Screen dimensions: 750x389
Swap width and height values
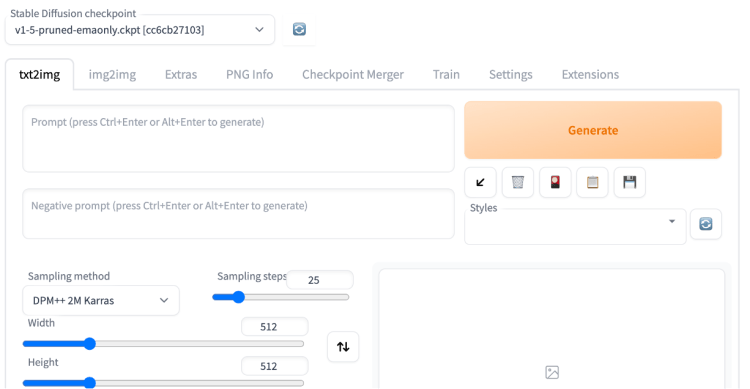point(343,346)
